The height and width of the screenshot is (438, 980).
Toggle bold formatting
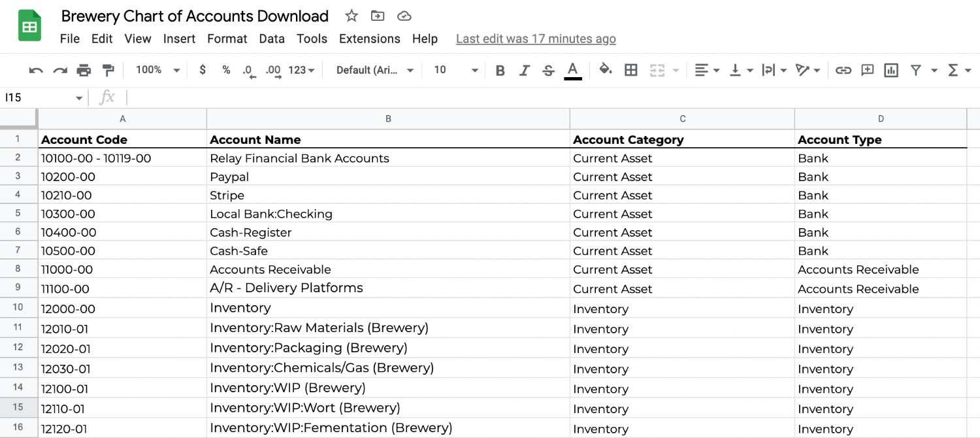pos(500,70)
